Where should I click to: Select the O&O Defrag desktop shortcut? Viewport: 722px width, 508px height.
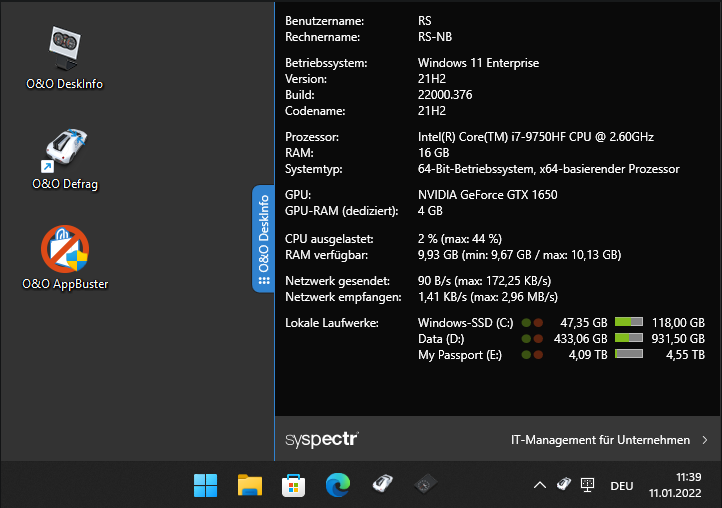[x=64, y=159]
